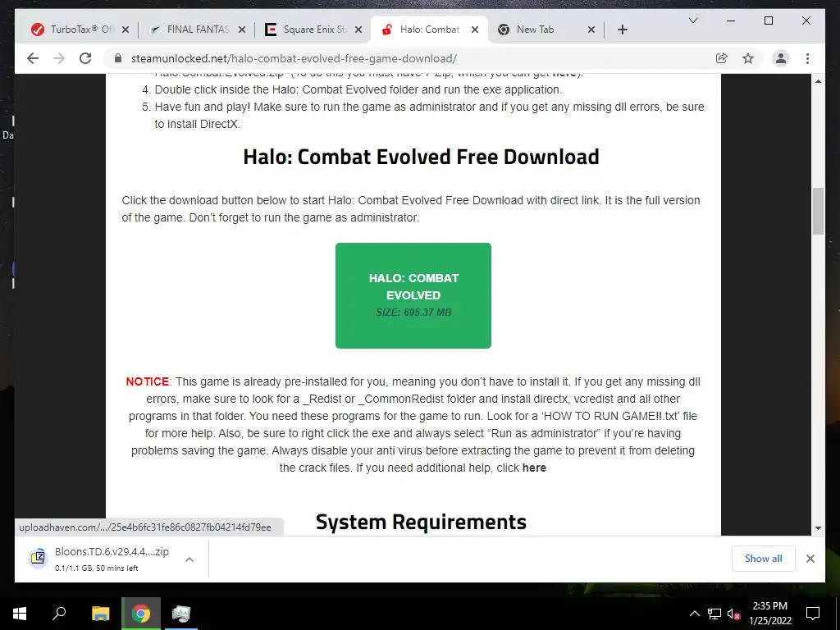Open the tab search chevron
Image resolution: width=840 pixels, height=630 pixels.
pyautogui.click(x=692, y=21)
